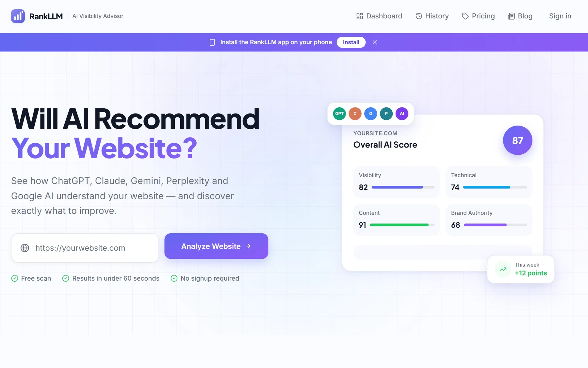The width and height of the screenshot is (588, 368).
Task: Click Sign in
Action: coord(560,16)
